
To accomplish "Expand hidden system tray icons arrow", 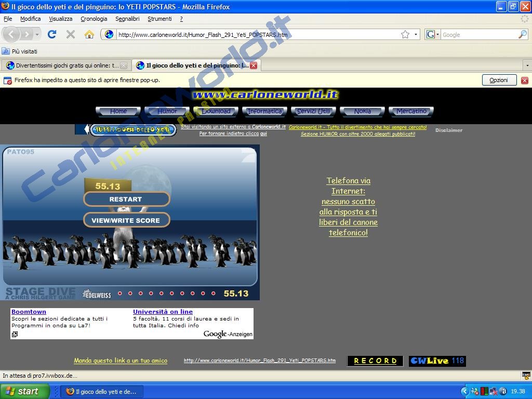I will pos(465,392).
